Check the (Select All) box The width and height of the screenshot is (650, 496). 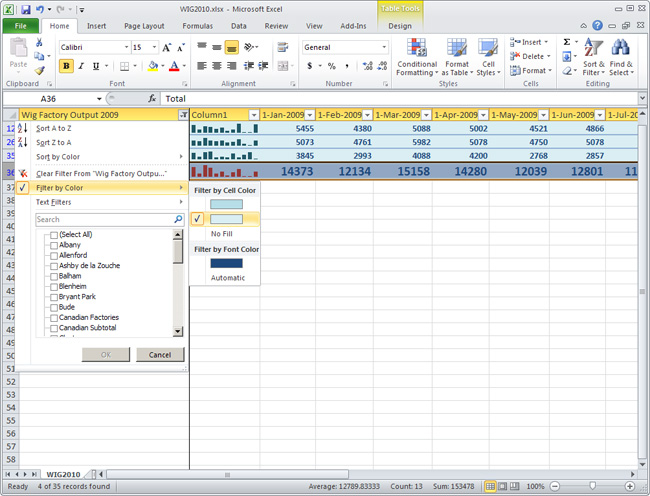(x=53, y=235)
